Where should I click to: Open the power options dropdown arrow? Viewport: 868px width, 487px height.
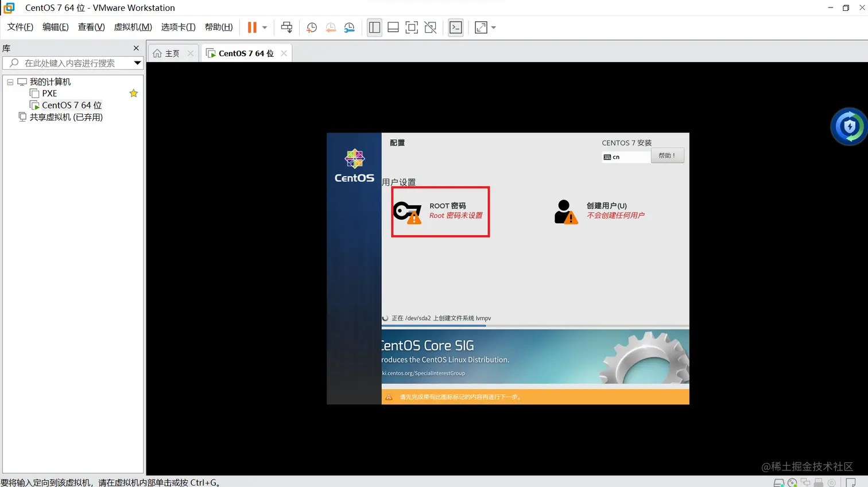click(265, 28)
